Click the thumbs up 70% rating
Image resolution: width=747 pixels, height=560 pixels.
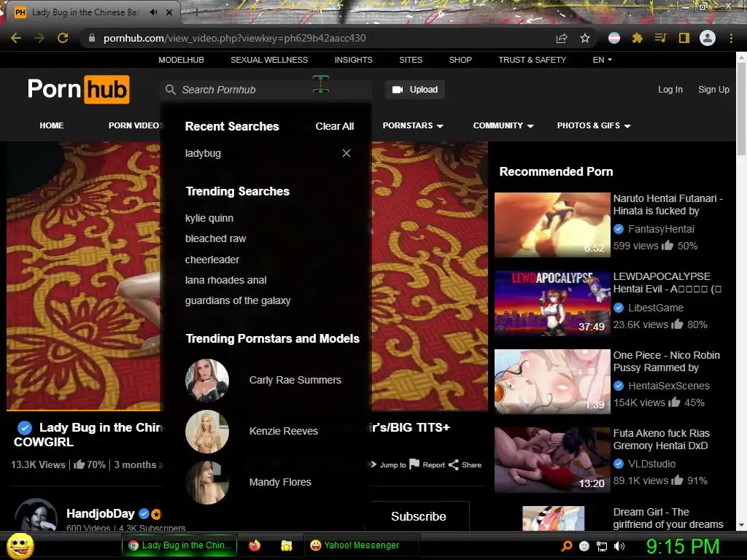point(90,464)
